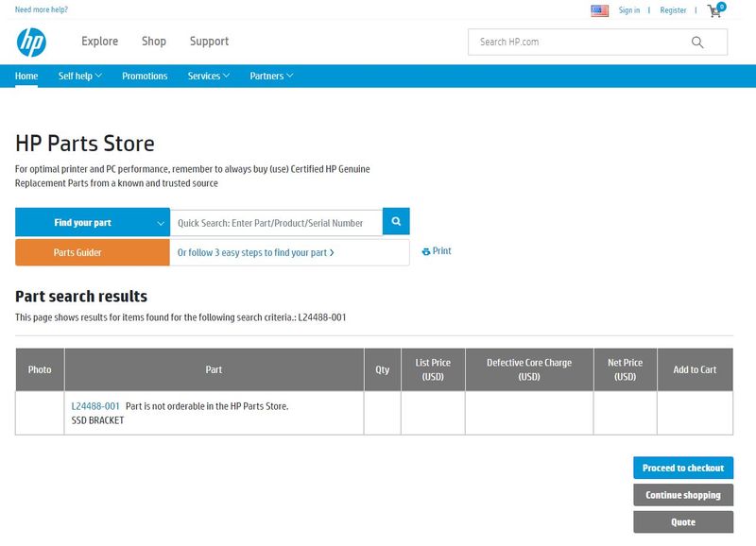Open the Explore menu
The image size is (756, 546).
pos(99,42)
